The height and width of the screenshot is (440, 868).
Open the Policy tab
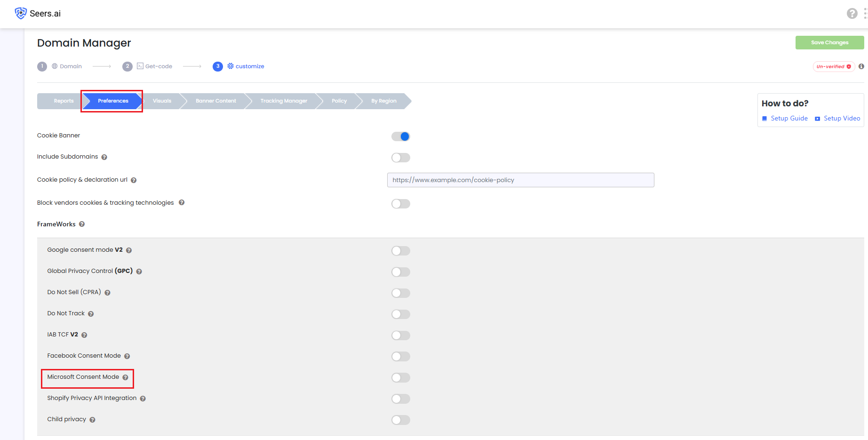click(x=339, y=101)
